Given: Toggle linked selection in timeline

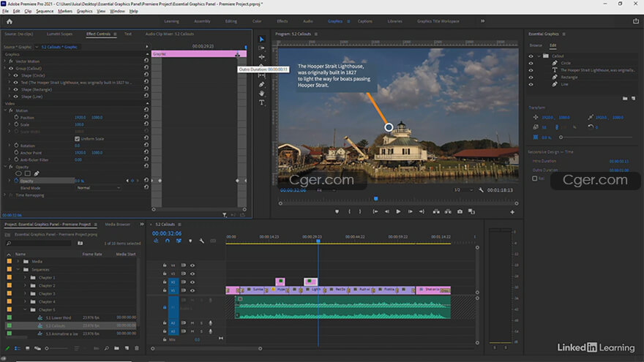Looking at the screenshot, I should click(179, 241).
